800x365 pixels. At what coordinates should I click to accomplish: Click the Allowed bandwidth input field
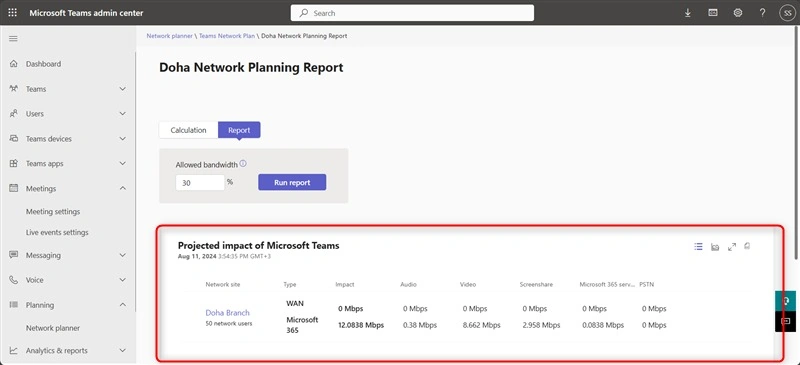coord(200,183)
